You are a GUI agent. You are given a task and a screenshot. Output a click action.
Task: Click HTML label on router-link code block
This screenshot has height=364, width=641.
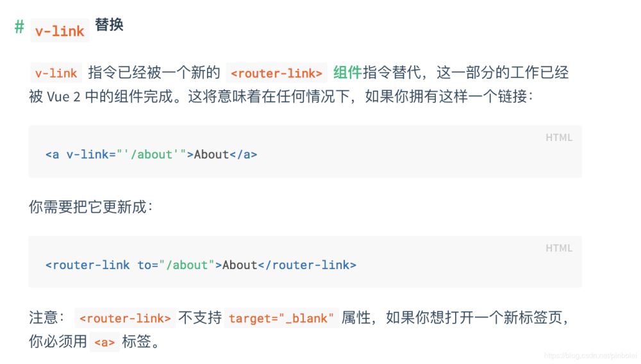(x=558, y=248)
